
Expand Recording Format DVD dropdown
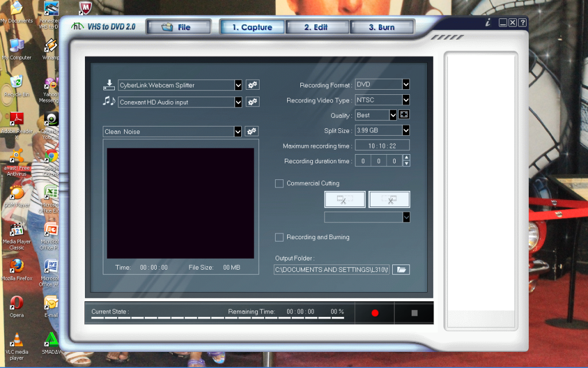tap(406, 85)
